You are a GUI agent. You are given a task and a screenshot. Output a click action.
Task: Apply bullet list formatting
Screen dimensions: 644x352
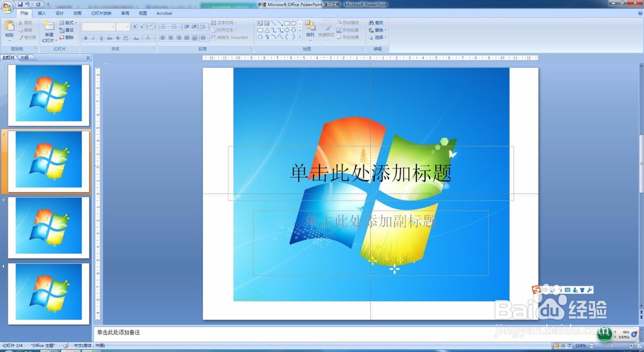pyautogui.click(x=164, y=26)
